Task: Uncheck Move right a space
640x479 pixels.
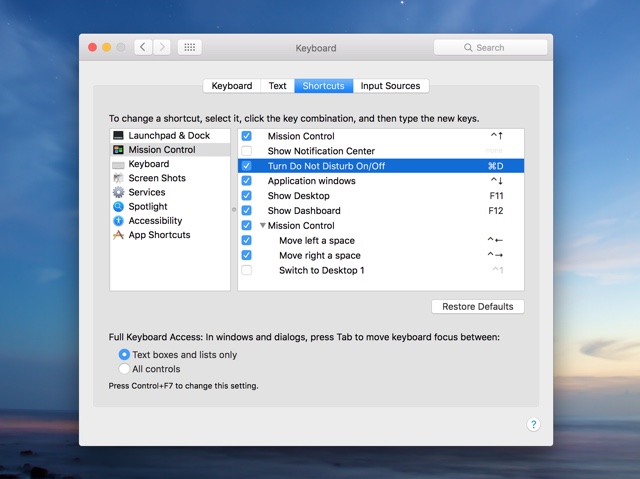Action: 247,255
